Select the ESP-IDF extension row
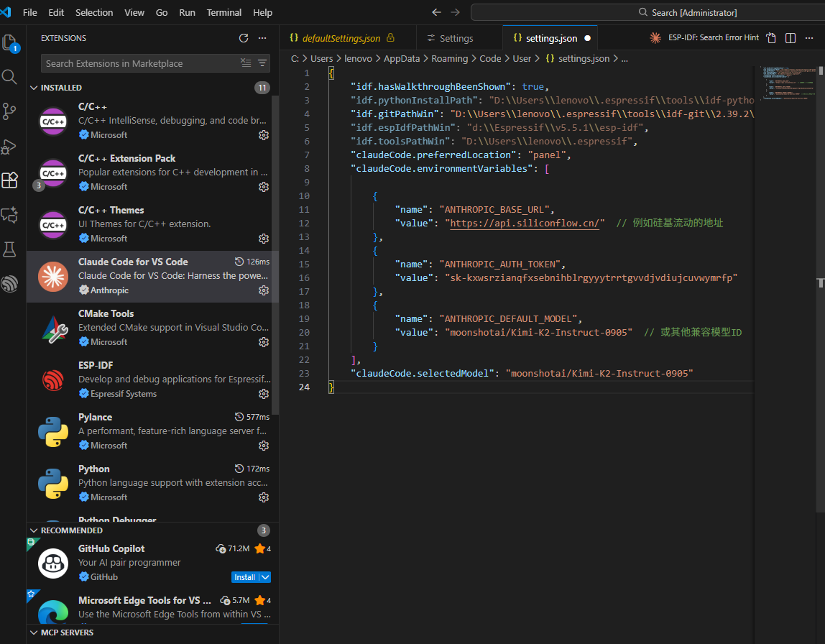The height and width of the screenshot is (644, 825). pos(152,379)
